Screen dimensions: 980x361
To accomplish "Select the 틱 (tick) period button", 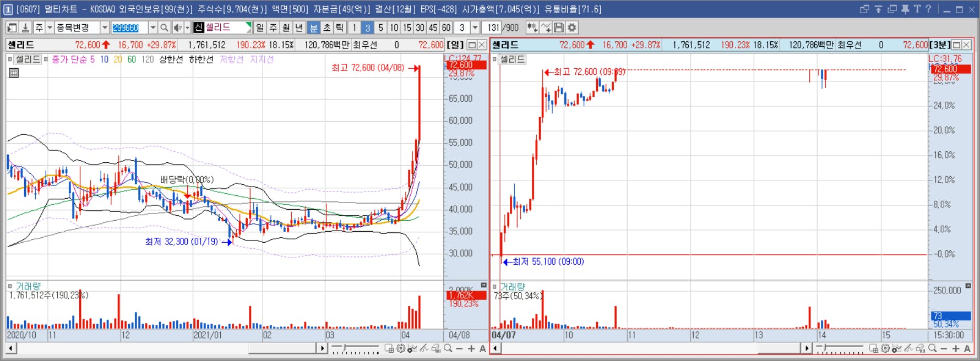I will tap(340, 28).
